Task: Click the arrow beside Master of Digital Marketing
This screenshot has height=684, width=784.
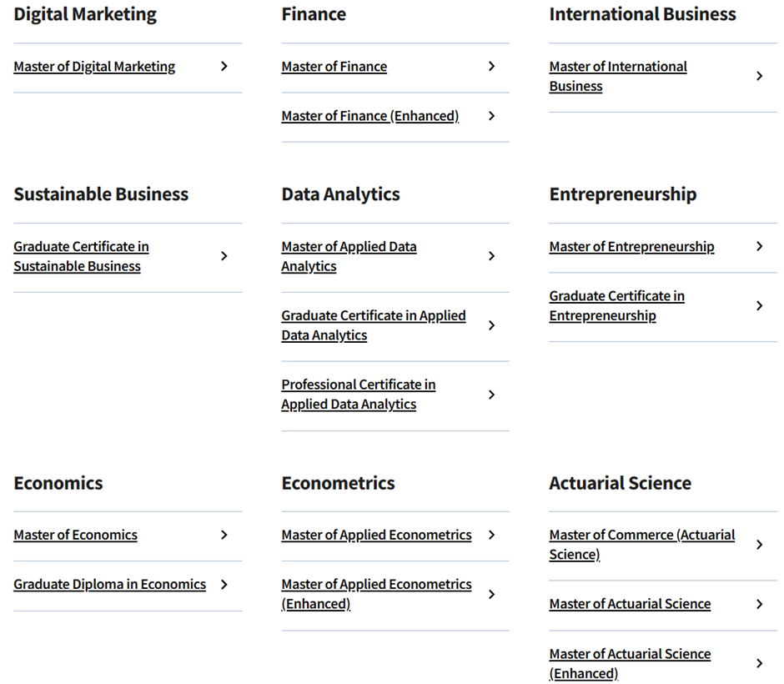Action: tap(224, 67)
